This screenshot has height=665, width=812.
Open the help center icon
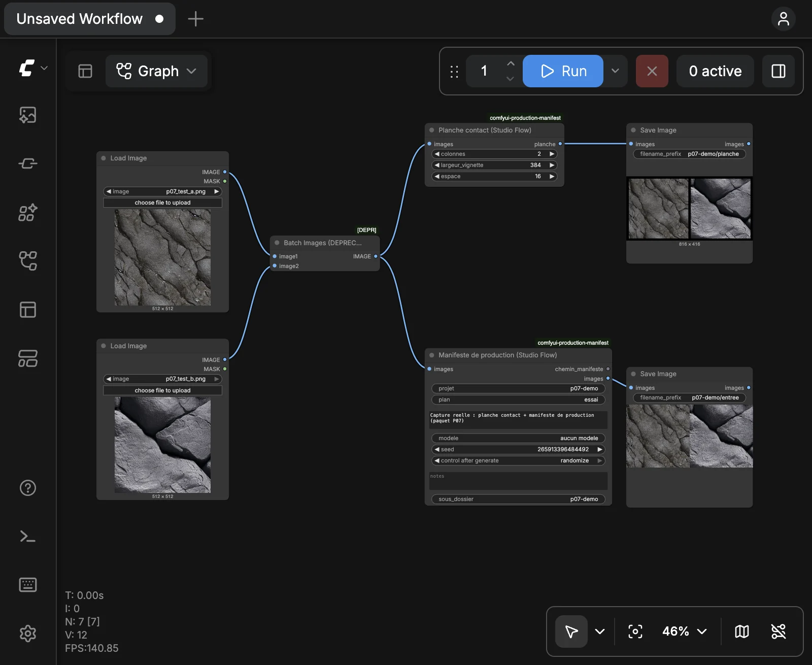pyautogui.click(x=28, y=488)
